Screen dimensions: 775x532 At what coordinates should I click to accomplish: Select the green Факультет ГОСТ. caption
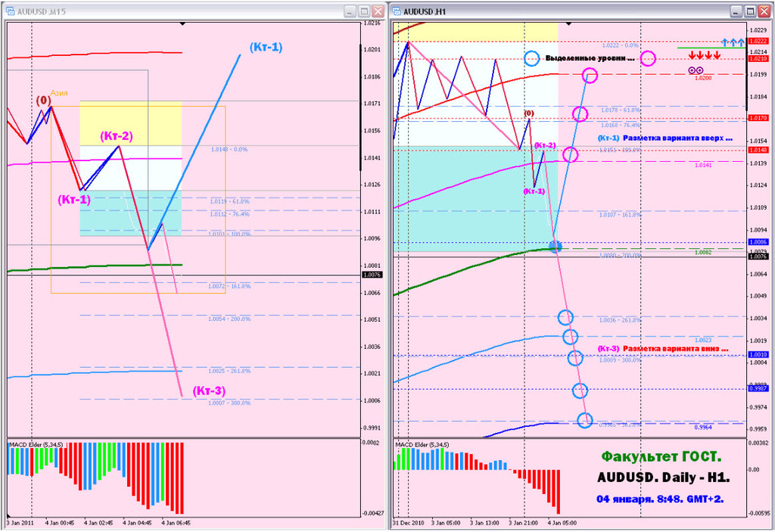point(661,457)
